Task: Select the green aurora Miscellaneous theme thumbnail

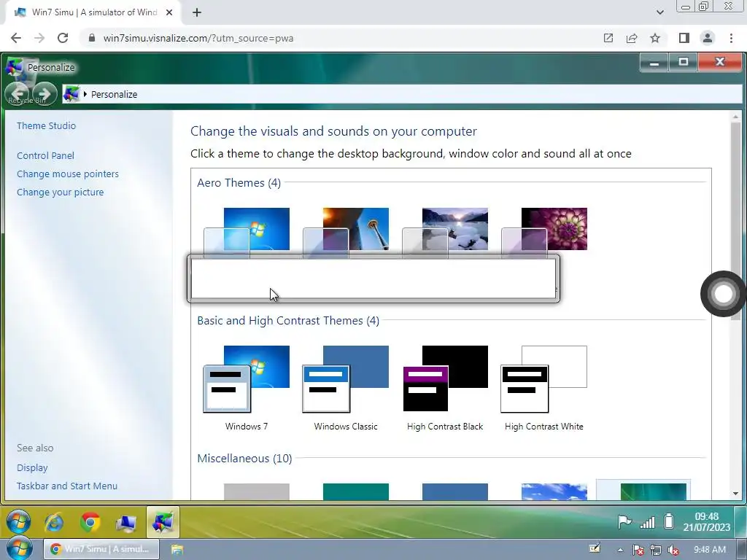Action: [653, 491]
